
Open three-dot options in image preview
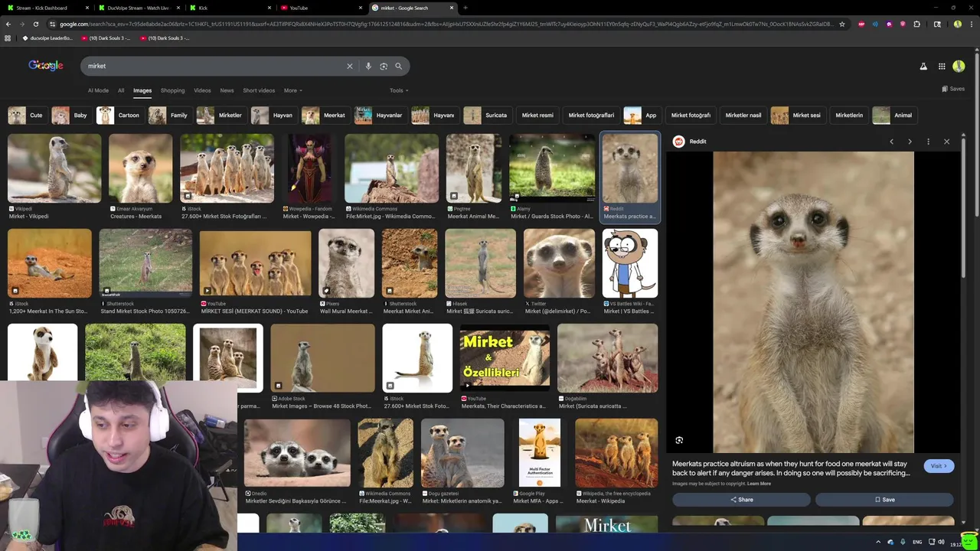coord(928,142)
